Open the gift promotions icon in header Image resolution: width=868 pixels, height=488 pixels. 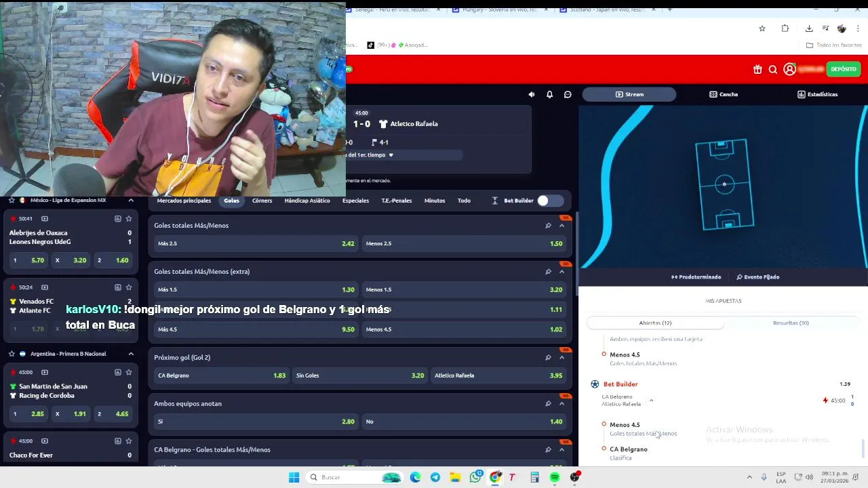(x=757, y=69)
